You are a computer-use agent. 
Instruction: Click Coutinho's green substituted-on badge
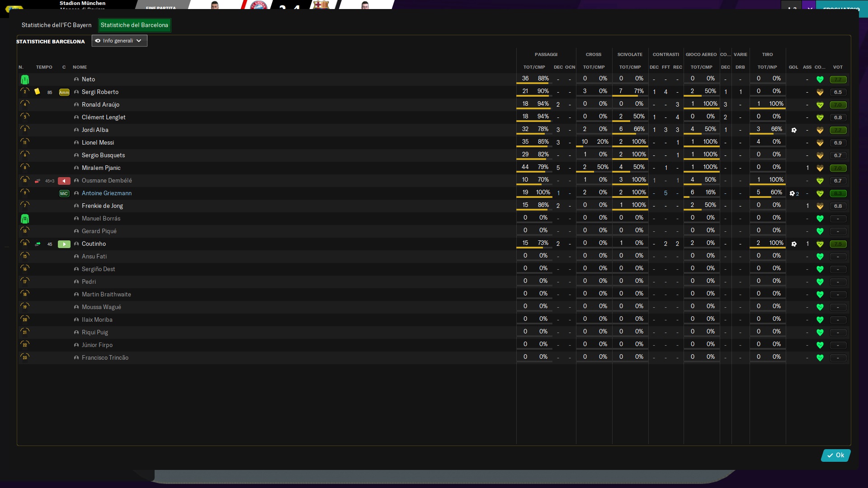(64, 244)
